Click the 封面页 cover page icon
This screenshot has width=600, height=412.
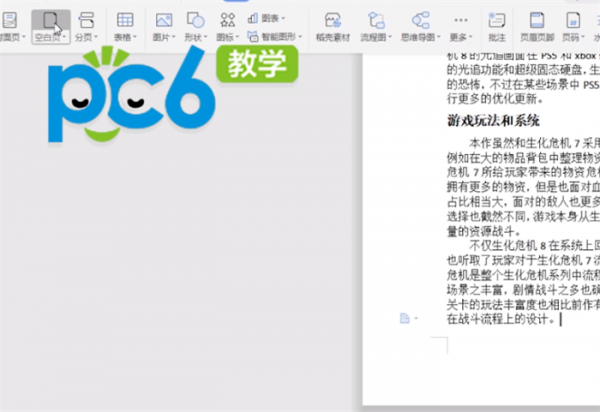tap(9, 20)
